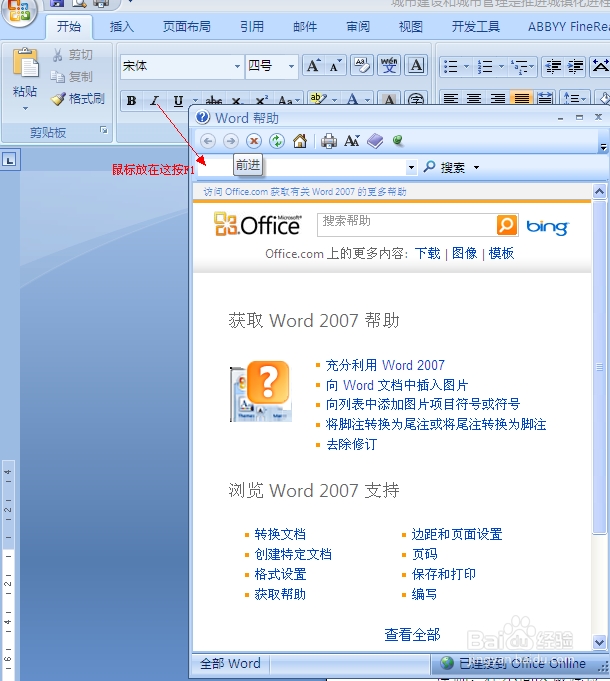Open the Numbering list dropdown arrow

pyautogui.click(x=501, y=66)
